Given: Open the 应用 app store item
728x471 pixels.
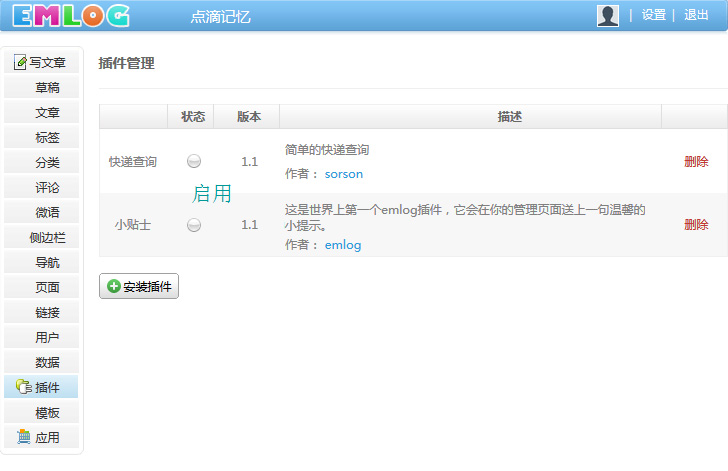Looking at the screenshot, I should [x=47, y=438].
